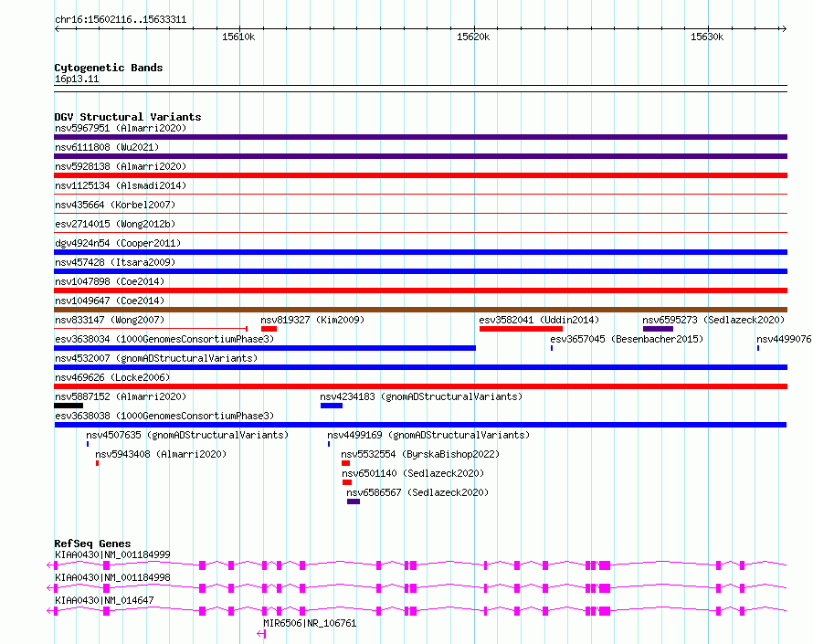This screenshot has height=644, width=813.
Task: Click the 15620k ruler position label
Action: [x=473, y=37]
